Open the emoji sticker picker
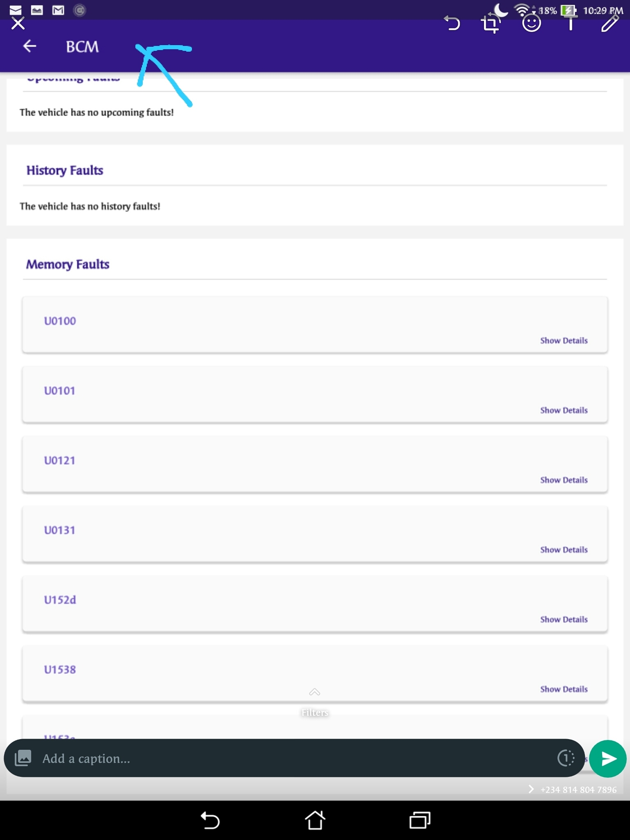 531,24
